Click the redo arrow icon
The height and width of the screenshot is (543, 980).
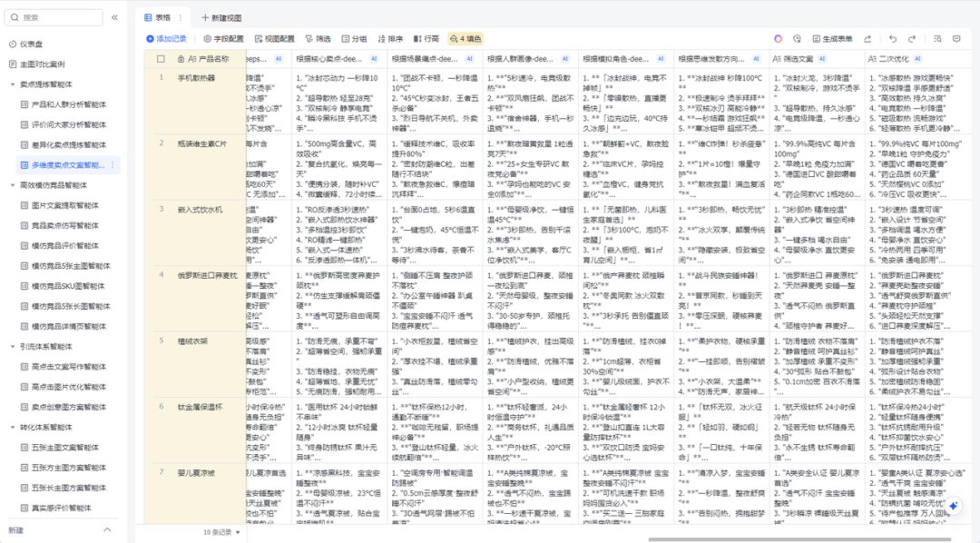(x=912, y=39)
